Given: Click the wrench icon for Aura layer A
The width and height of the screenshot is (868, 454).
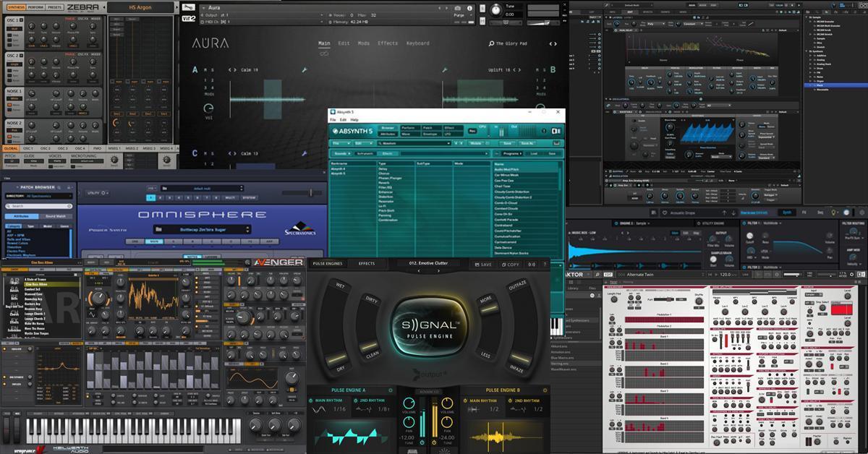Looking at the screenshot, I should pyautogui.click(x=305, y=70).
